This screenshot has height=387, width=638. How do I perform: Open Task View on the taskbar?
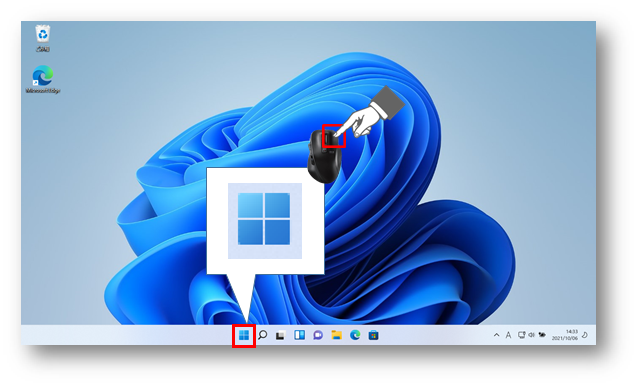[280, 336]
